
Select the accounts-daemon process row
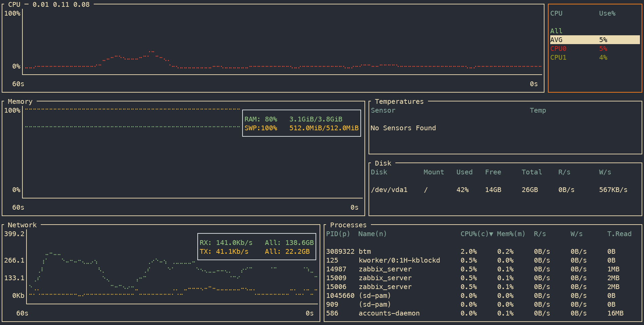click(x=482, y=313)
